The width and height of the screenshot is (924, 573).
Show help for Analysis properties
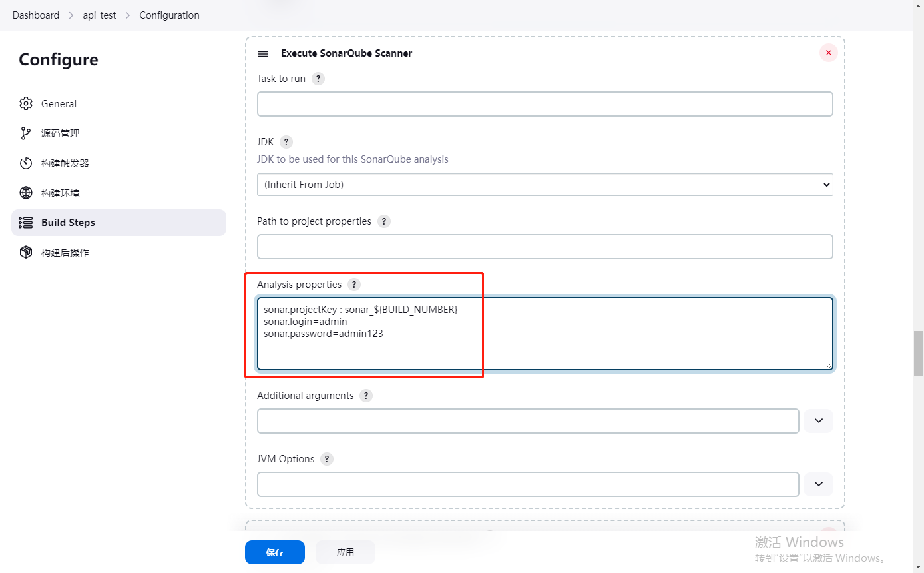(x=354, y=285)
